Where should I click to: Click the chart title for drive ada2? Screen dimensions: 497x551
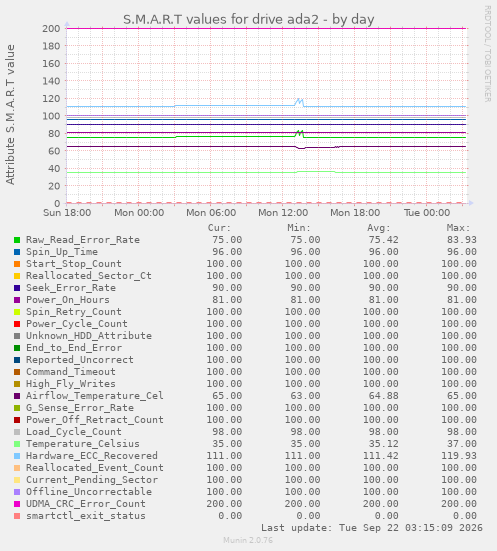coord(248,19)
